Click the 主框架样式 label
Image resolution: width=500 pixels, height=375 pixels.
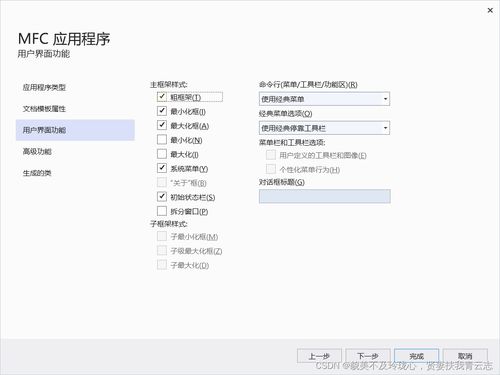click(169, 85)
